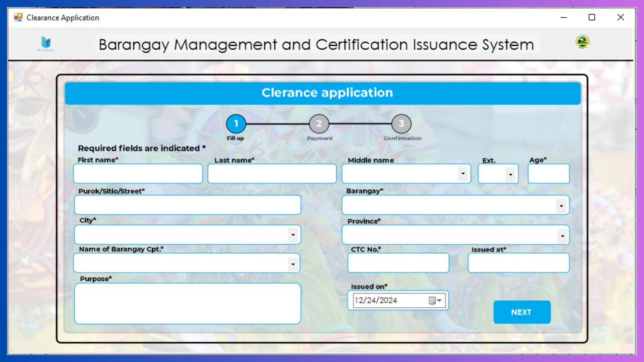644x362 pixels.
Task: Open the Ext. suffix dropdown
Action: (x=510, y=175)
